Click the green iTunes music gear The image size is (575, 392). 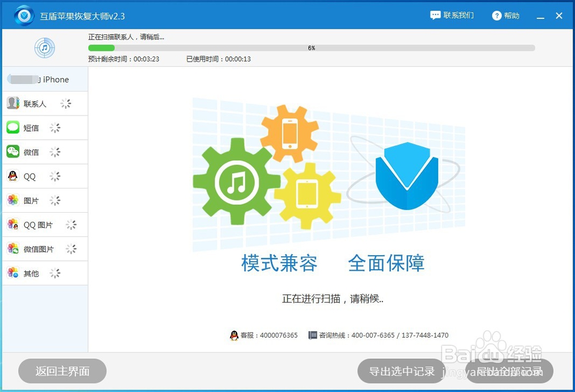pyautogui.click(x=237, y=182)
